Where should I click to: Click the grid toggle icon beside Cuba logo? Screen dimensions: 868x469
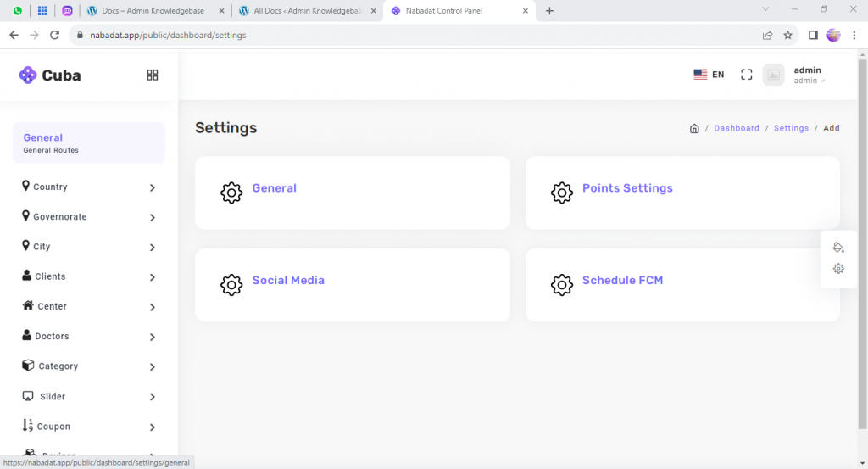point(153,75)
